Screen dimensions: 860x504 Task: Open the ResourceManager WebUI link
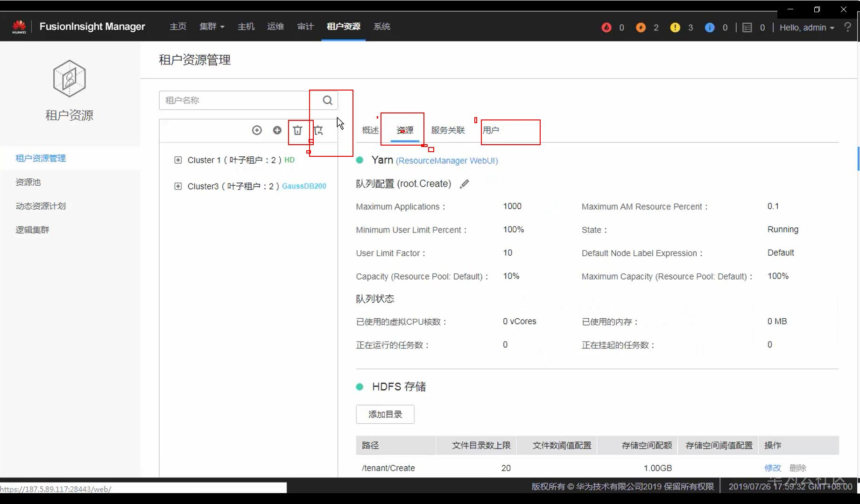click(447, 161)
